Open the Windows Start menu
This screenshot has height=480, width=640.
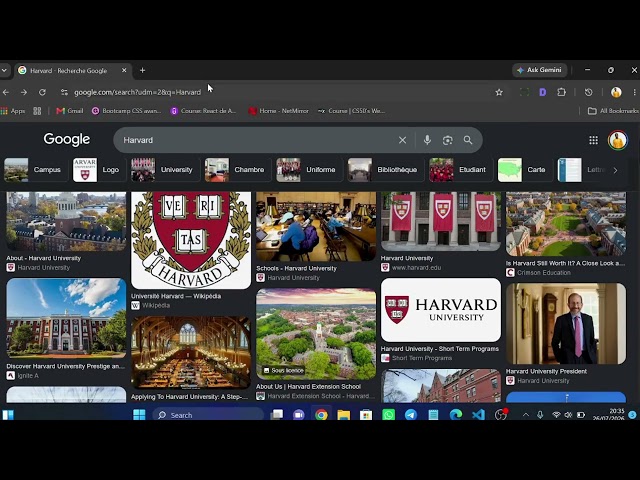[x=139, y=415]
